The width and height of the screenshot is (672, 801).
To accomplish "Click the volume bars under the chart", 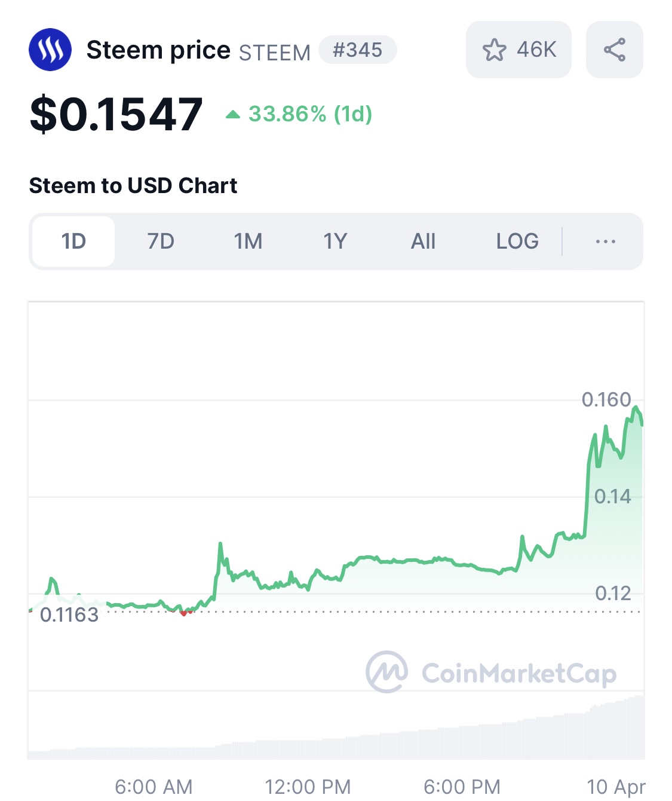I will pos(336,728).
